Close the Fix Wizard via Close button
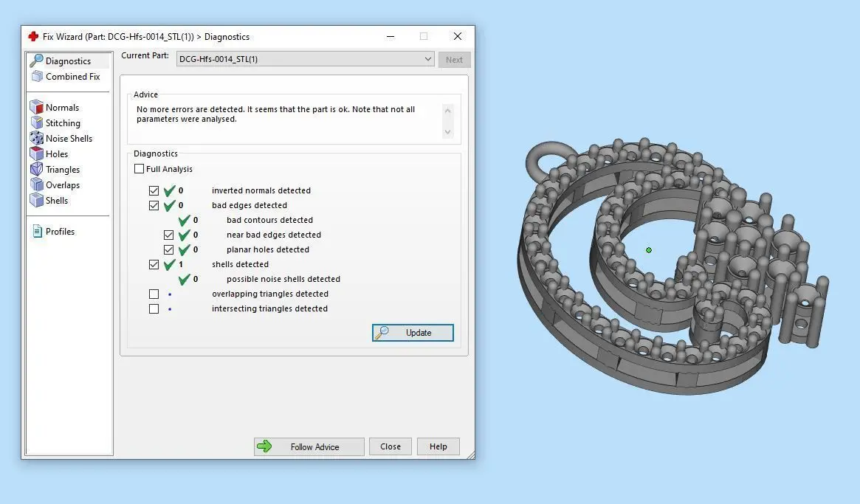Image resolution: width=860 pixels, height=504 pixels. pos(391,447)
